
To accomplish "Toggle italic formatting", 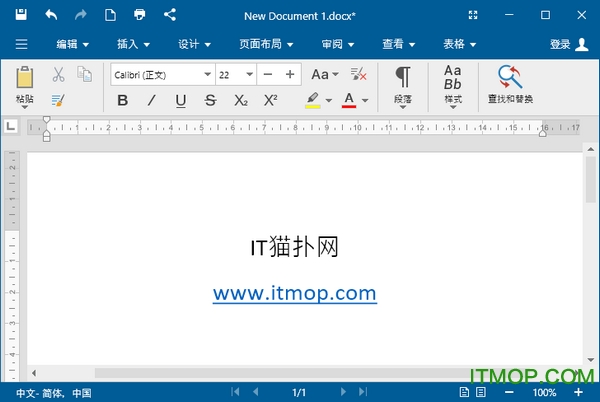I will tap(152, 100).
